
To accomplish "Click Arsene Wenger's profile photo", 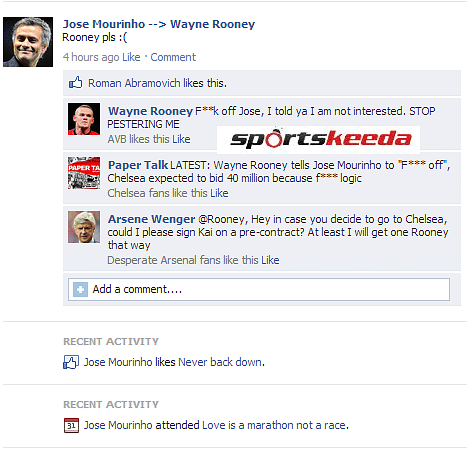I will (x=84, y=227).
